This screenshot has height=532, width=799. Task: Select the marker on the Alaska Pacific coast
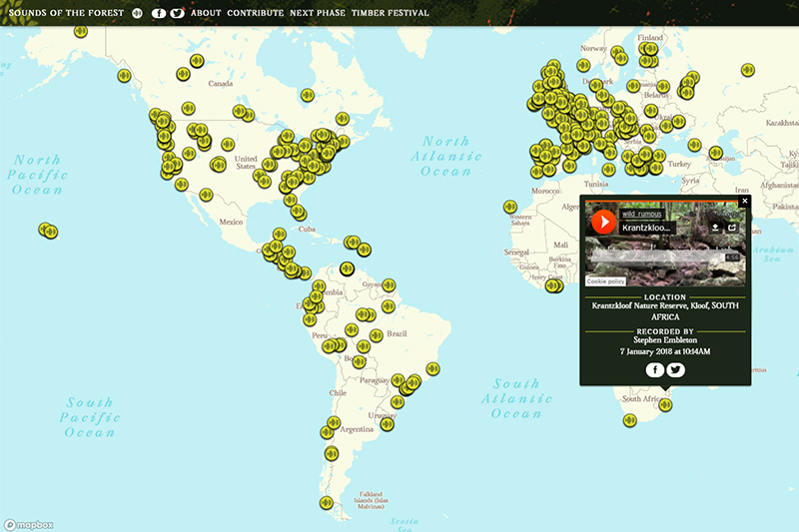(x=124, y=76)
